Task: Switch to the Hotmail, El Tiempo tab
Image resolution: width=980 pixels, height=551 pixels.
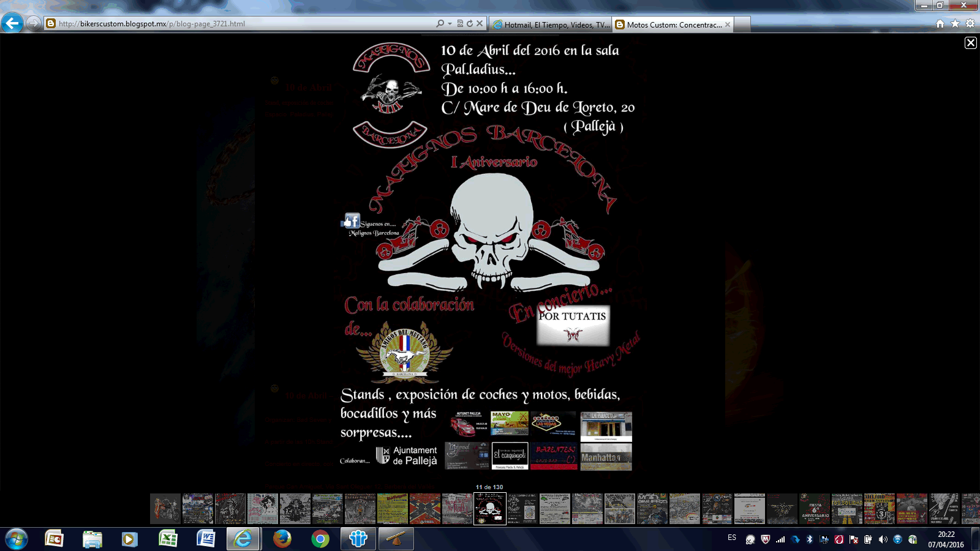Action: click(x=551, y=24)
